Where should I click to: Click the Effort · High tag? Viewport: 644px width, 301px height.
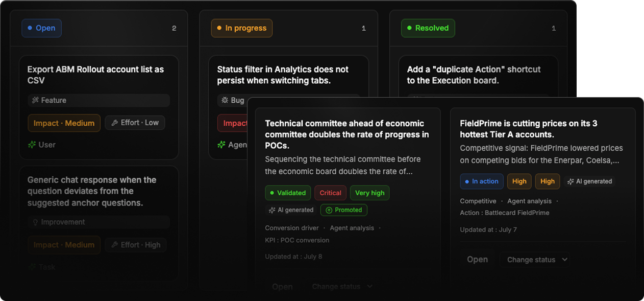pos(136,245)
